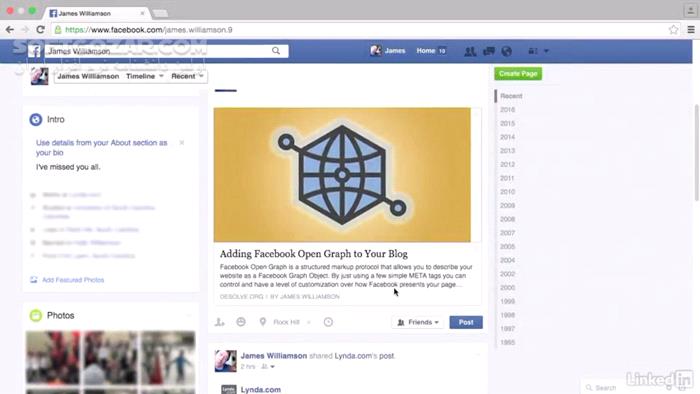Click James Williamson name in profile bar
Viewport: 700px width, 394px height.
pos(88,76)
